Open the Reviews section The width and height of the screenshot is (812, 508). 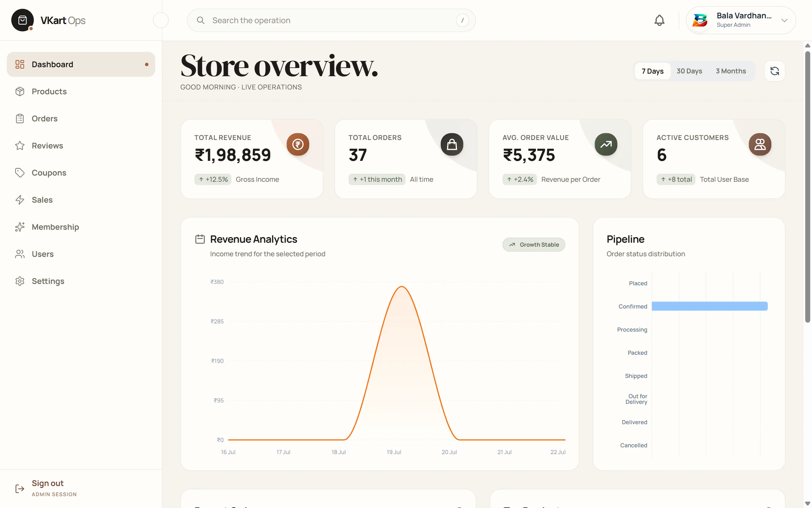[x=81, y=145]
